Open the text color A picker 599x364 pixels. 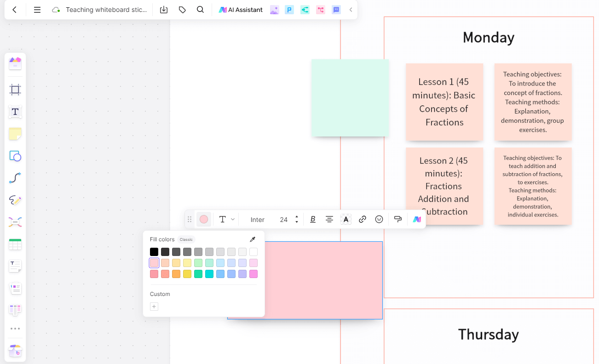346,219
